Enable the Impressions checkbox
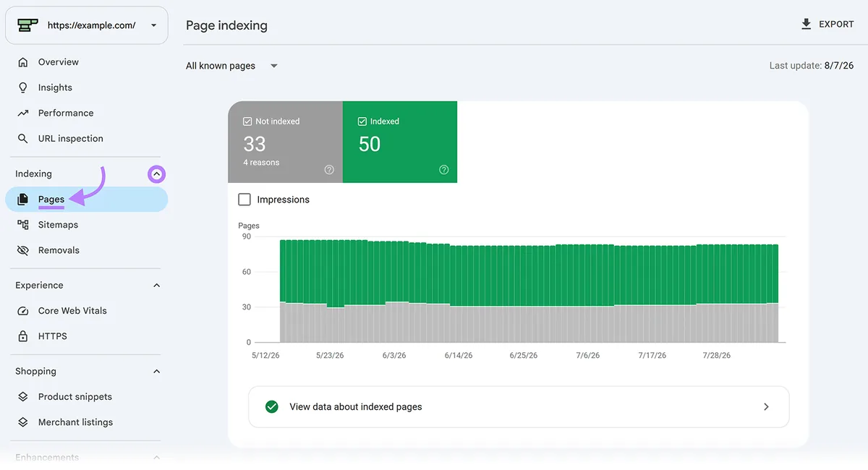Screen dimensions: 868x470 click(x=244, y=200)
